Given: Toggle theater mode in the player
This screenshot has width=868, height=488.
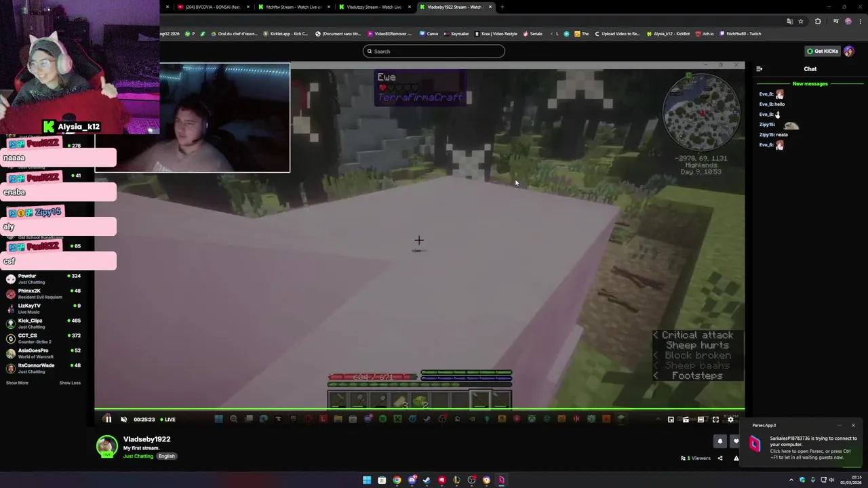Looking at the screenshot, I should 701,420.
